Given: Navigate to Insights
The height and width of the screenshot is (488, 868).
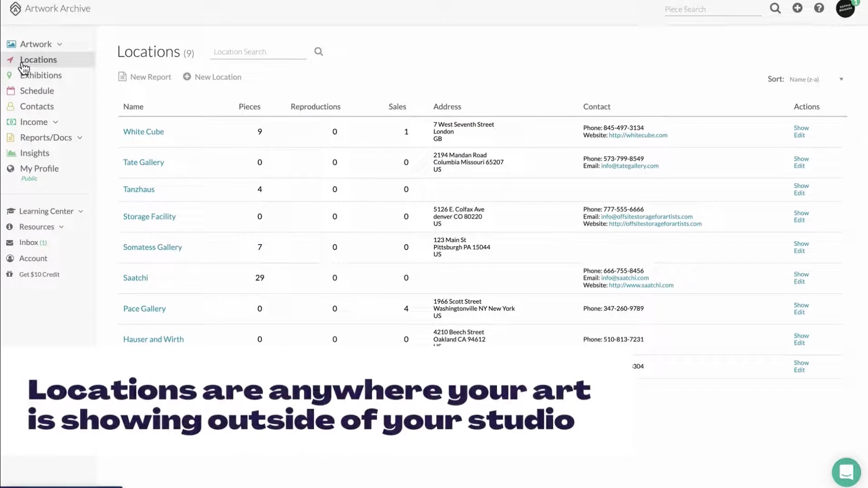Looking at the screenshot, I should pos(35,153).
